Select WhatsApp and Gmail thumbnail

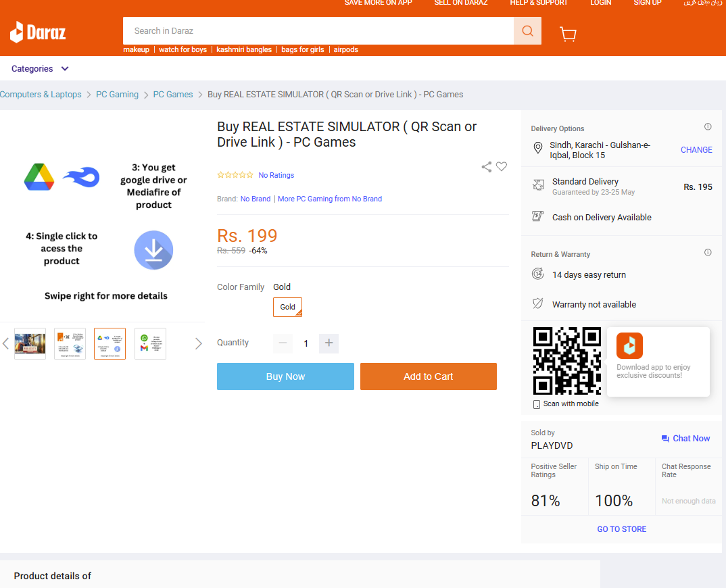click(x=150, y=343)
